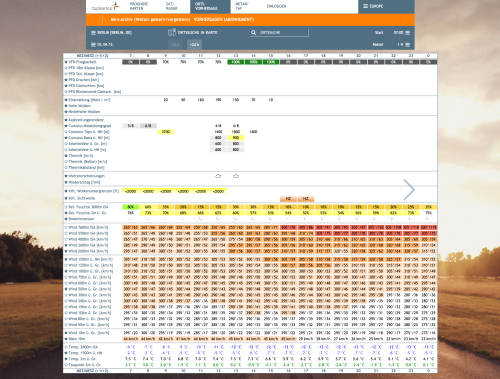Click the orange warning triangle icon

102,20
